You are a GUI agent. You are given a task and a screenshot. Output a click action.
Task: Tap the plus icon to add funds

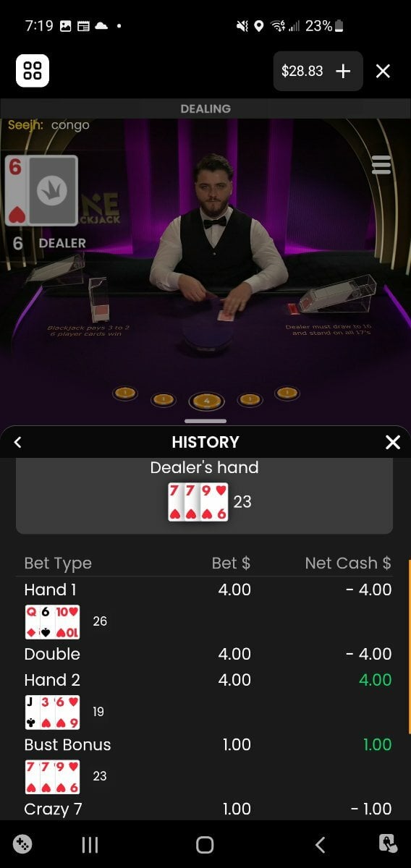coord(343,71)
